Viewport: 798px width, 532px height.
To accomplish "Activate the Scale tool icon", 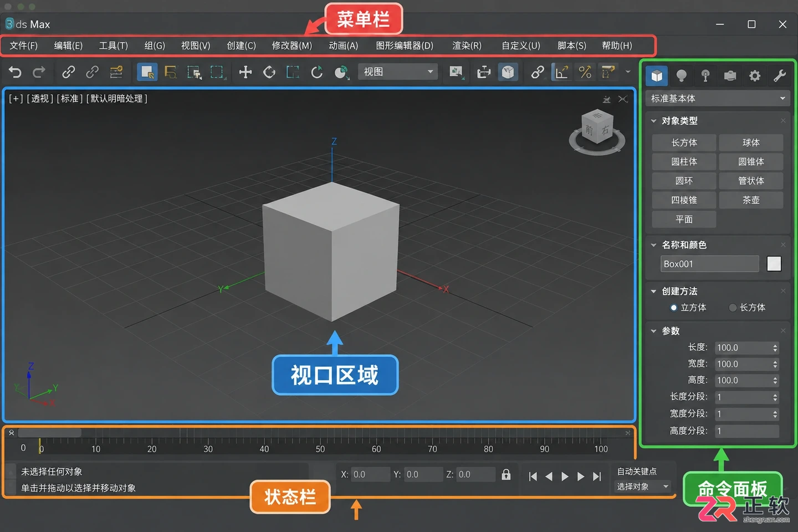I will tap(293, 72).
